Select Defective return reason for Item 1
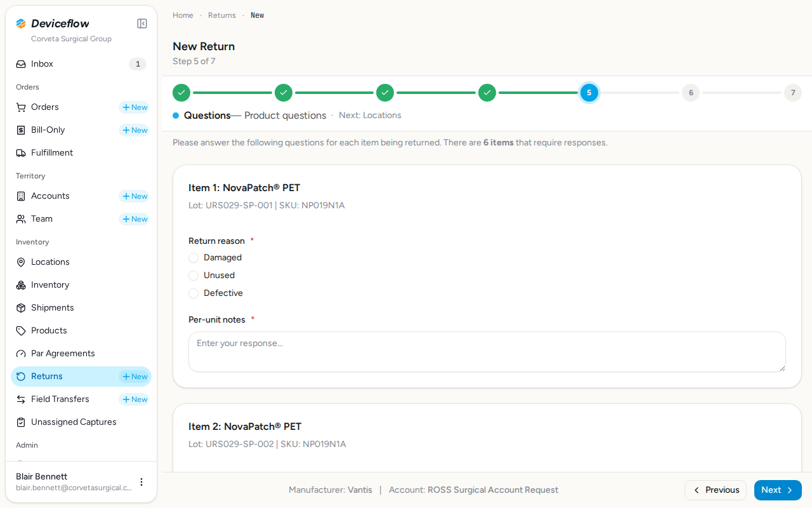This screenshot has width=812, height=508. click(x=193, y=293)
